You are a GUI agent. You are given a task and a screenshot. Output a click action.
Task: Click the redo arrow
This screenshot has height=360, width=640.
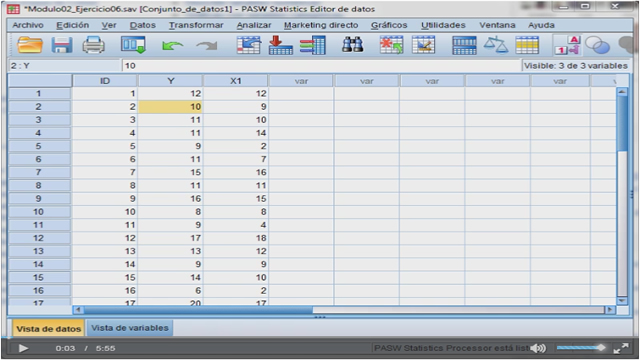coord(207,45)
